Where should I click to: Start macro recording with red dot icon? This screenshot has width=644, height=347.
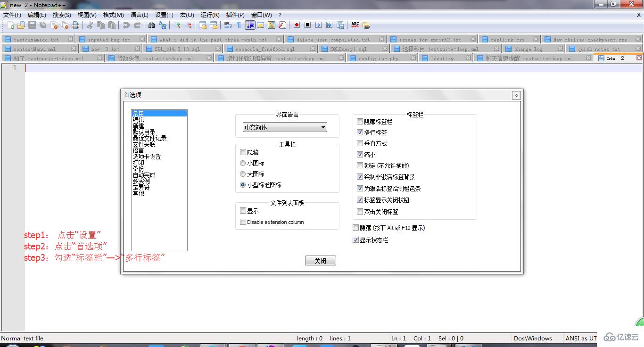[297, 25]
